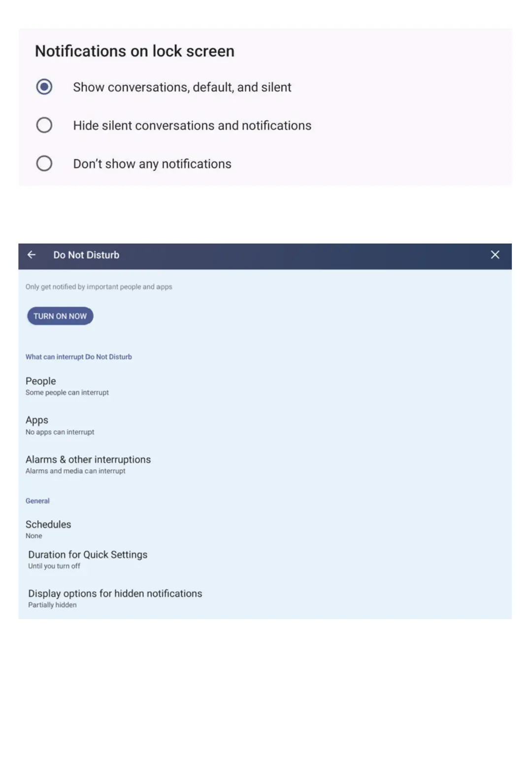Click the Notifications on lock screen heading
532x769 pixels.
coord(134,51)
